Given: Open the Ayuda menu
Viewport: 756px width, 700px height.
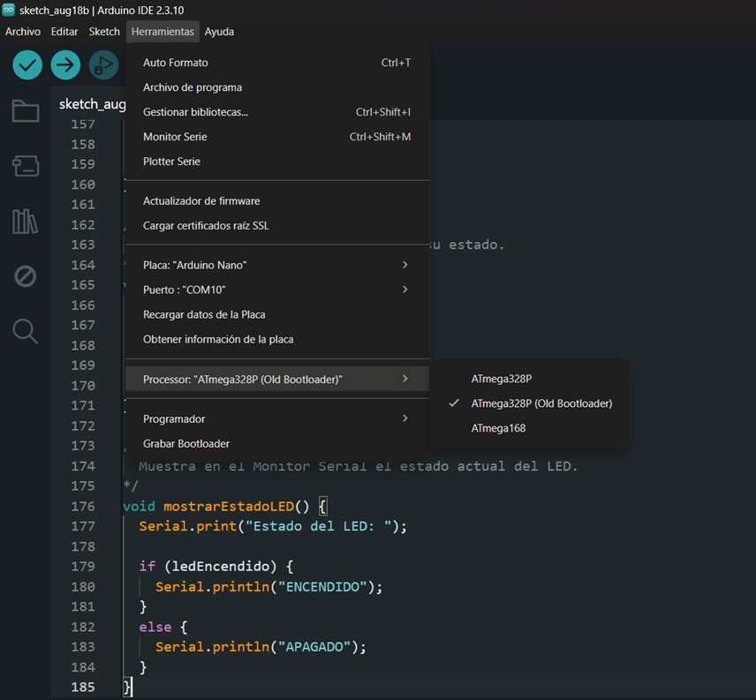Looking at the screenshot, I should coord(219,32).
